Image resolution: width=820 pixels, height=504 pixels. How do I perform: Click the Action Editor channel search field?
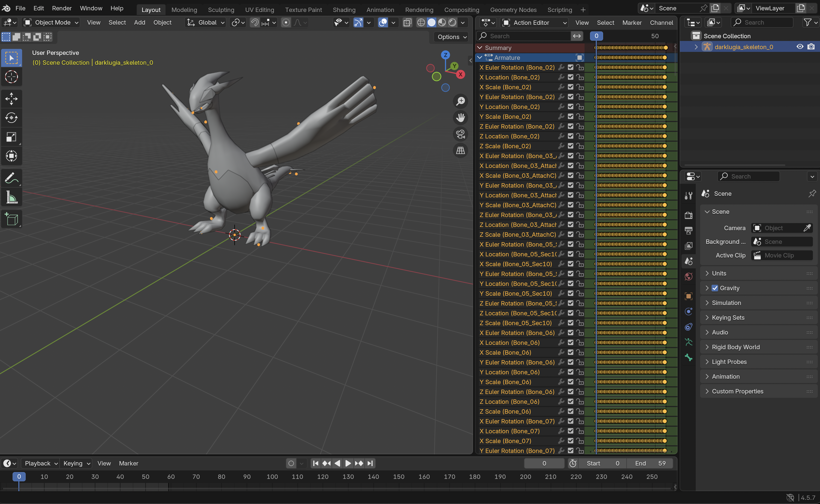(x=524, y=36)
